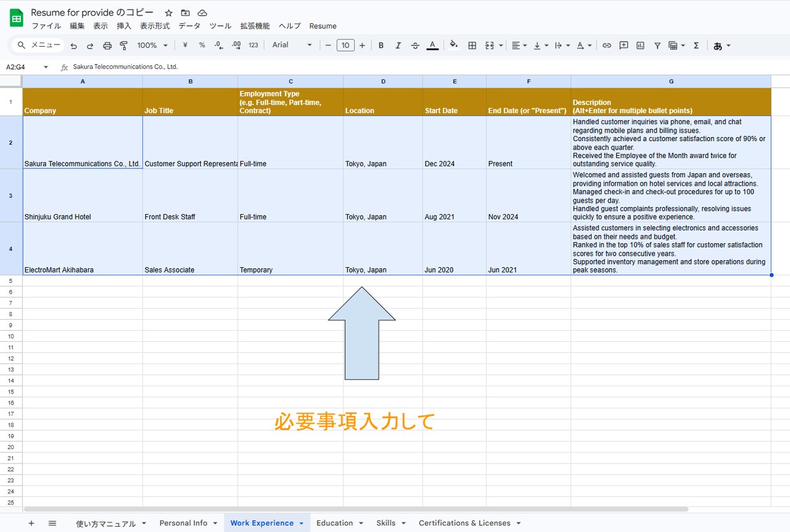Print the spreadsheet using the printer icon

(107, 45)
